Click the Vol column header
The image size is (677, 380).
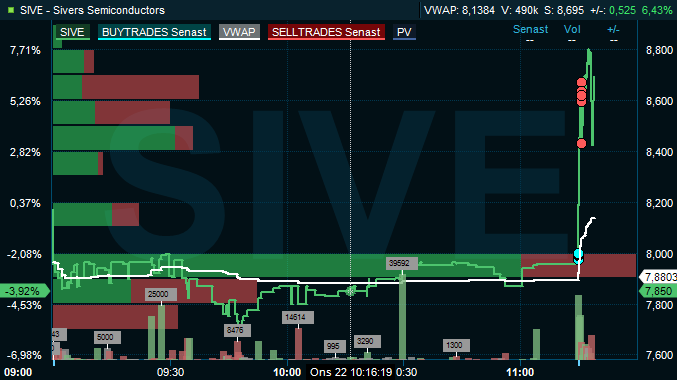[x=572, y=29]
